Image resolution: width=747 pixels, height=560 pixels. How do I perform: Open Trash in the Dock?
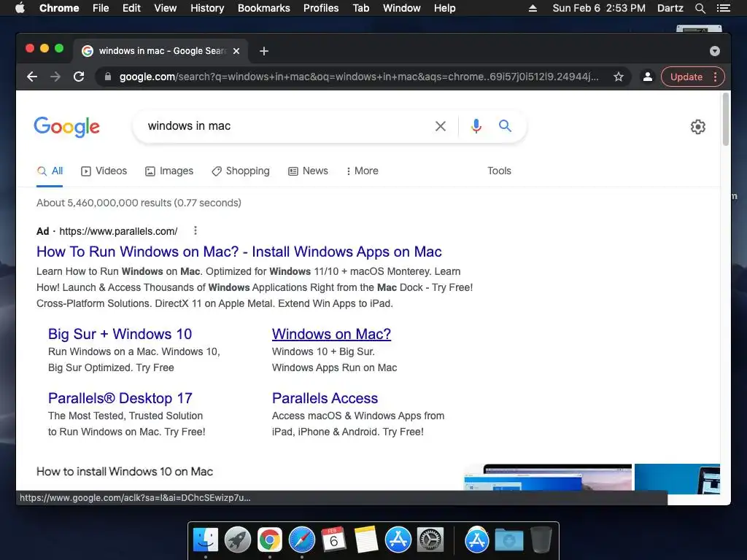click(x=541, y=540)
